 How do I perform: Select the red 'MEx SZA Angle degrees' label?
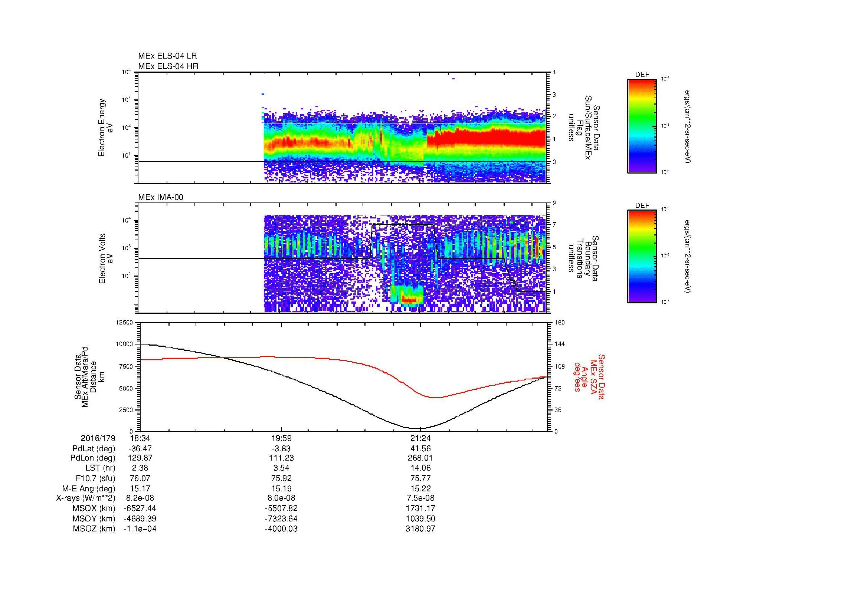coord(589,377)
